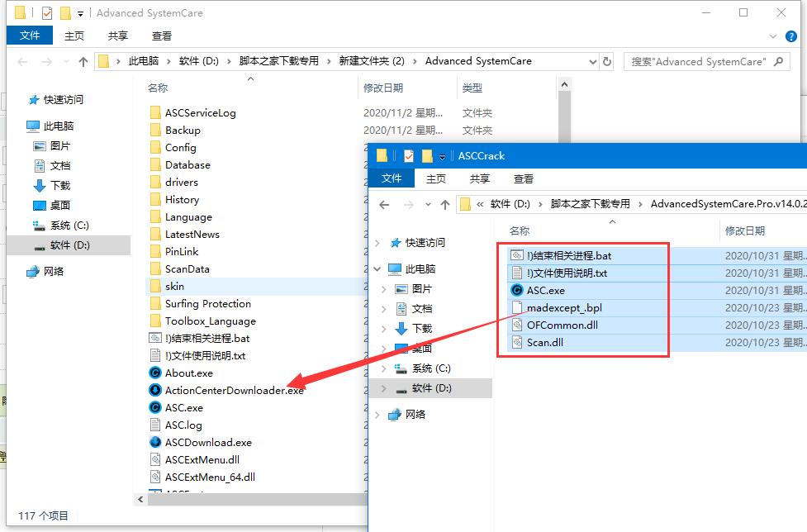Viewport: 807px width, 532px height.
Task: Select OFCommon.dll icon in ASCCrack window
Action: 517,325
